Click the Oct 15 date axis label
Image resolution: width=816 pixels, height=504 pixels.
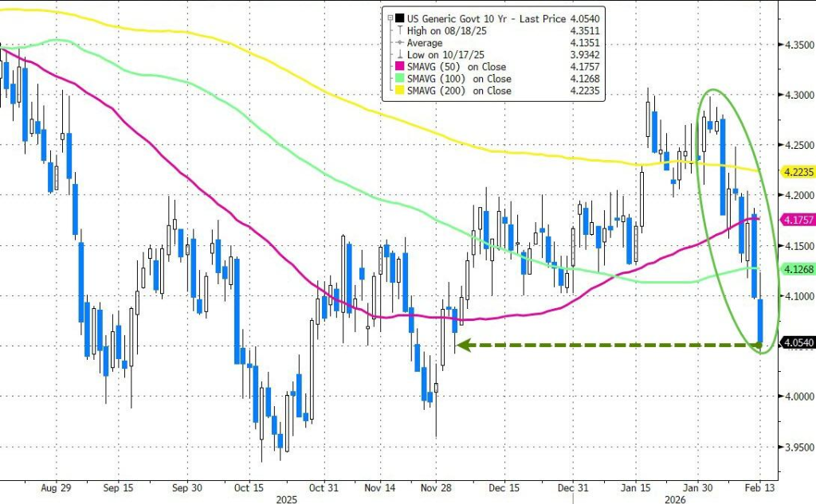point(249,486)
